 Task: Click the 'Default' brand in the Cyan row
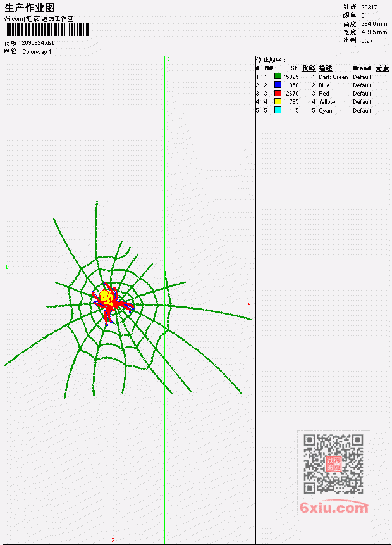362,111
